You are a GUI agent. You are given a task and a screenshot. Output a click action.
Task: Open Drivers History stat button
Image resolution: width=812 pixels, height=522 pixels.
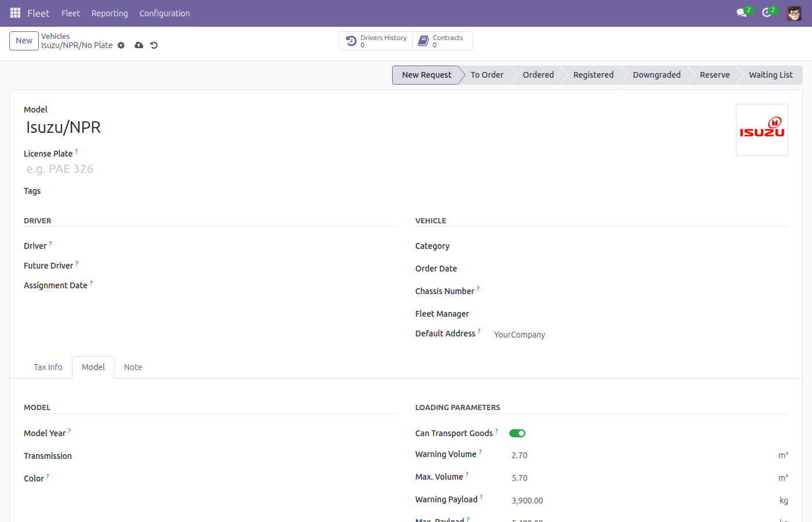point(376,41)
